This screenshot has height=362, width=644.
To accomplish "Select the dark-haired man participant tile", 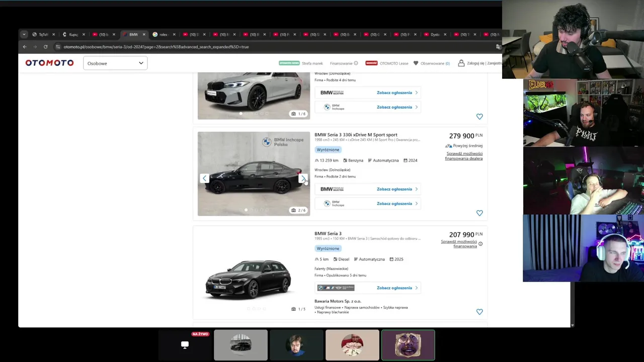I will pyautogui.click(x=296, y=345).
